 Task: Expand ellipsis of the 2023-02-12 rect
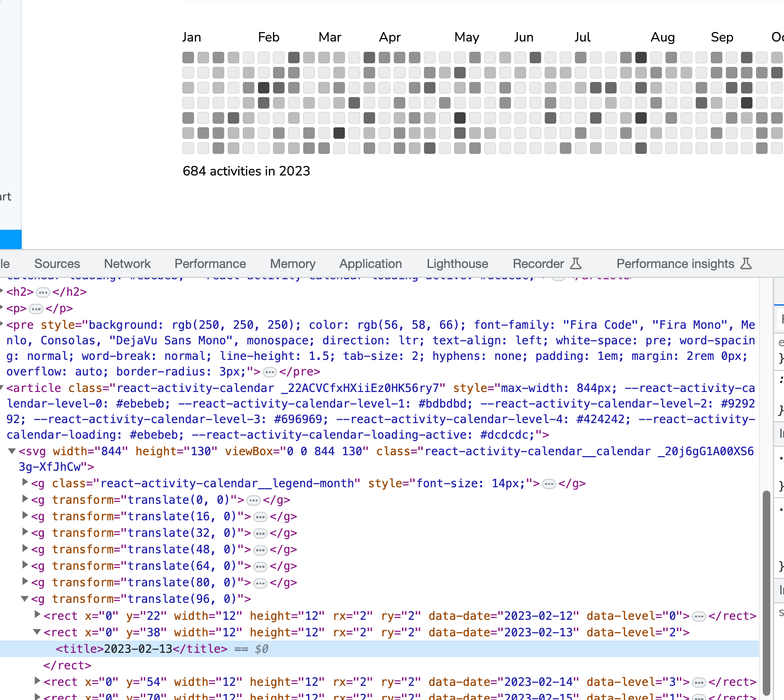click(x=699, y=616)
